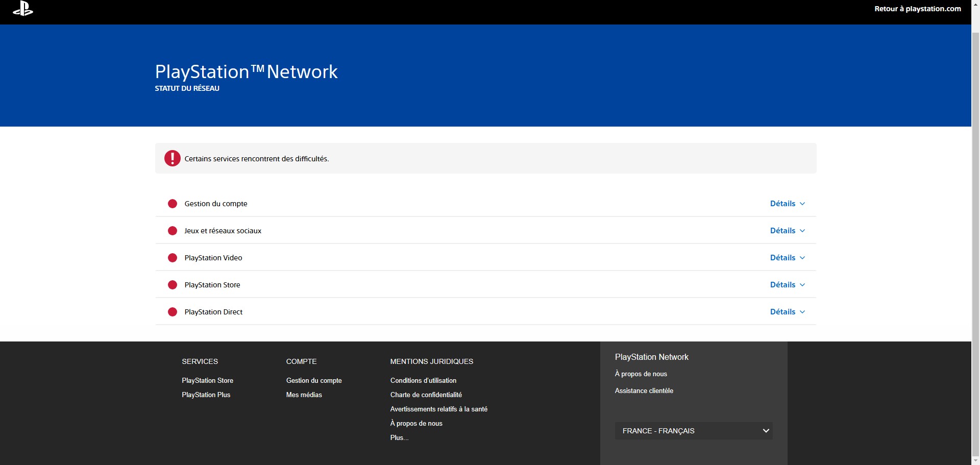
Task: Click the PlayStation logo in the header
Action: tap(23, 9)
